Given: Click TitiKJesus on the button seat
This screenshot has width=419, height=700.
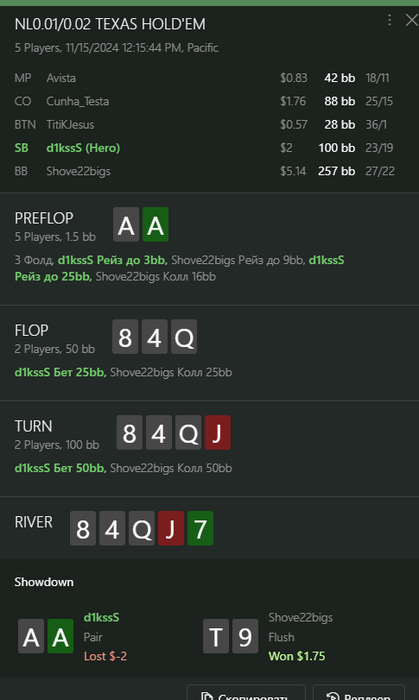Looking at the screenshot, I should pos(70,125).
